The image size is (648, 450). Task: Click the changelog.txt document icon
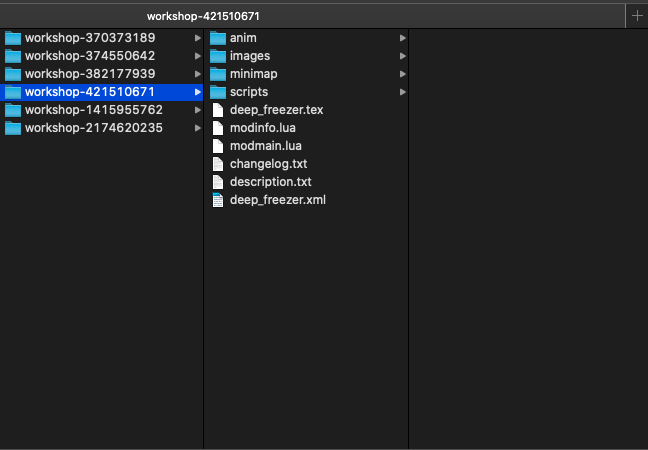tap(218, 164)
